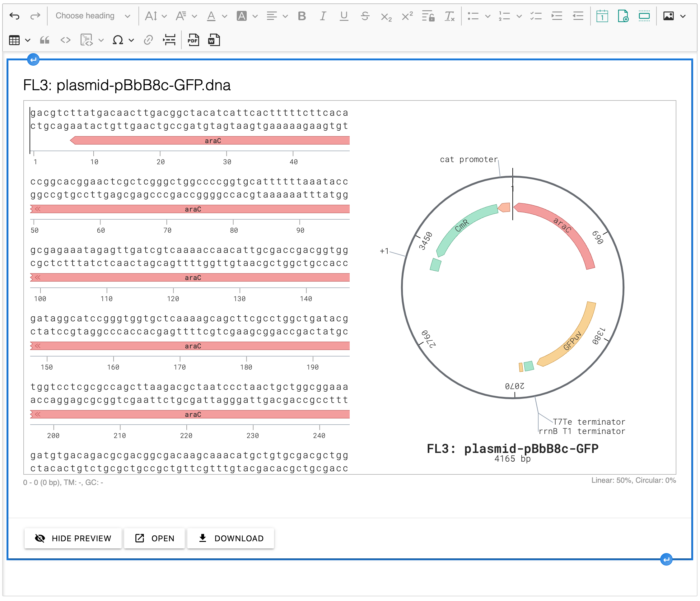Insert a numbered list
This screenshot has width=700, height=601.
tap(504, 16)
